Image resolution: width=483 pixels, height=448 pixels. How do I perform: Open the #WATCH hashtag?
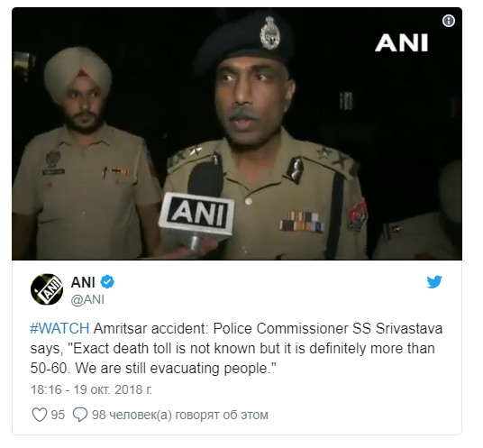point(59,328)
